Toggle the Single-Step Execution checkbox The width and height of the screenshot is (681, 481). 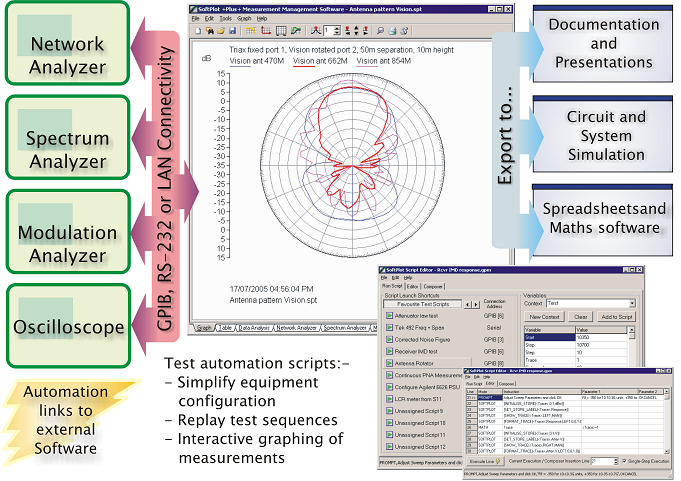(624, 461)
